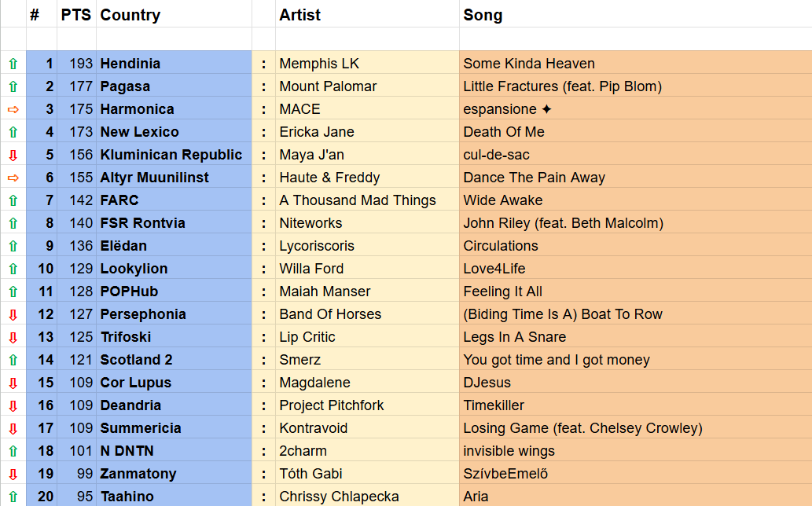This screenshot has width=812, height=506.
Task: Select the Country column header
Action: pyautogui.click(x=130, y=15)
